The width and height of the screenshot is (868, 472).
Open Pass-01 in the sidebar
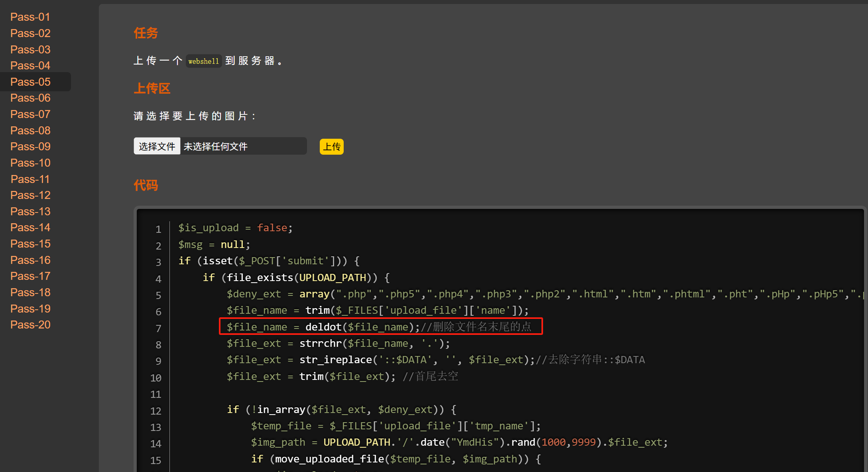(30, 17)
